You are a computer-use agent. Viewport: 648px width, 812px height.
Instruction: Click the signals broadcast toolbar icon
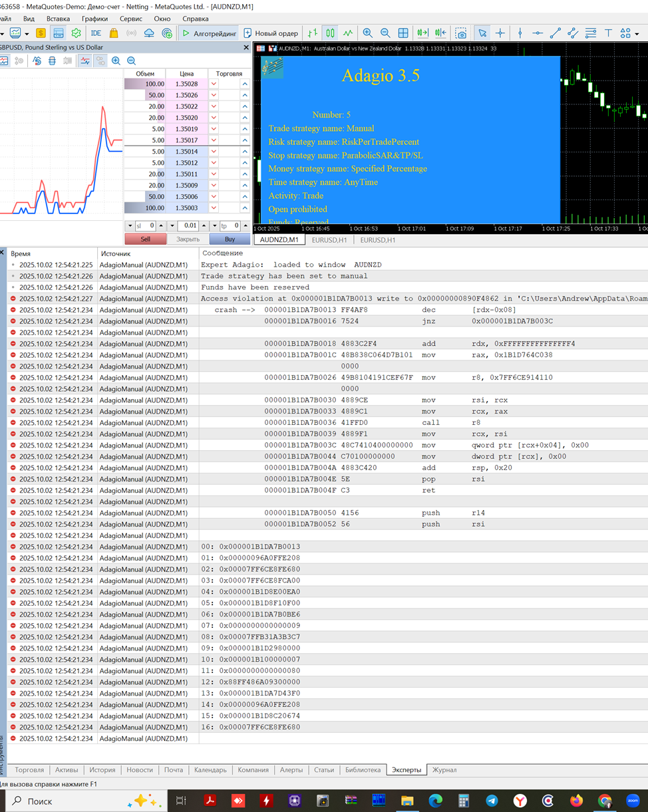pos(131,33)
